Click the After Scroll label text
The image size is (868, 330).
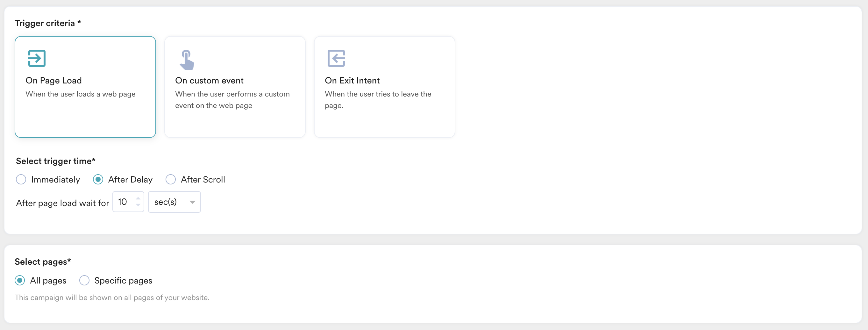(x=203, y=180)
